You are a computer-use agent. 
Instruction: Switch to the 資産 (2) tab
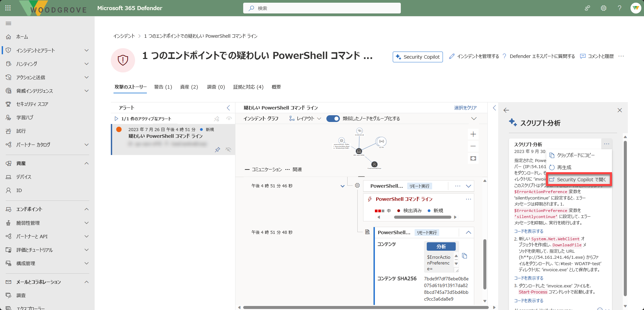click(x=189, y=87)
